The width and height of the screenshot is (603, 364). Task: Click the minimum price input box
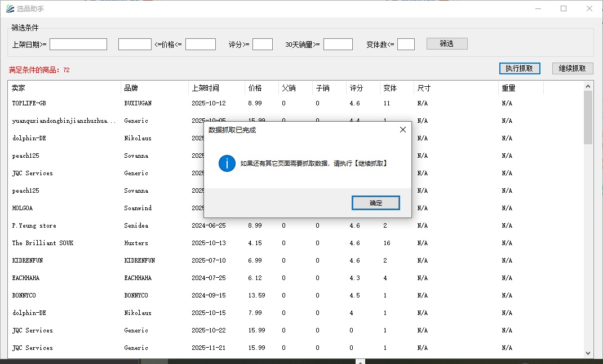tap(135, 45)
